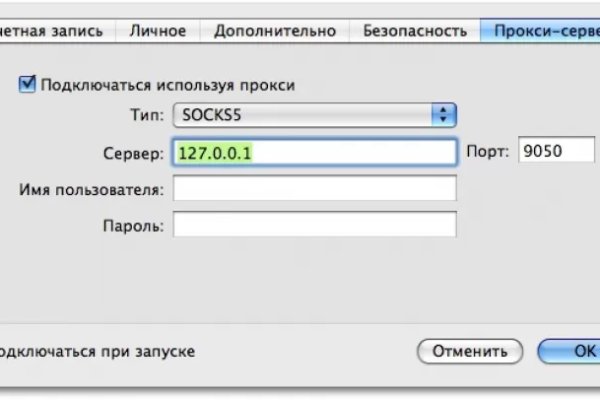Click the Прокси-сервер tab

click(x=540, y=30)
